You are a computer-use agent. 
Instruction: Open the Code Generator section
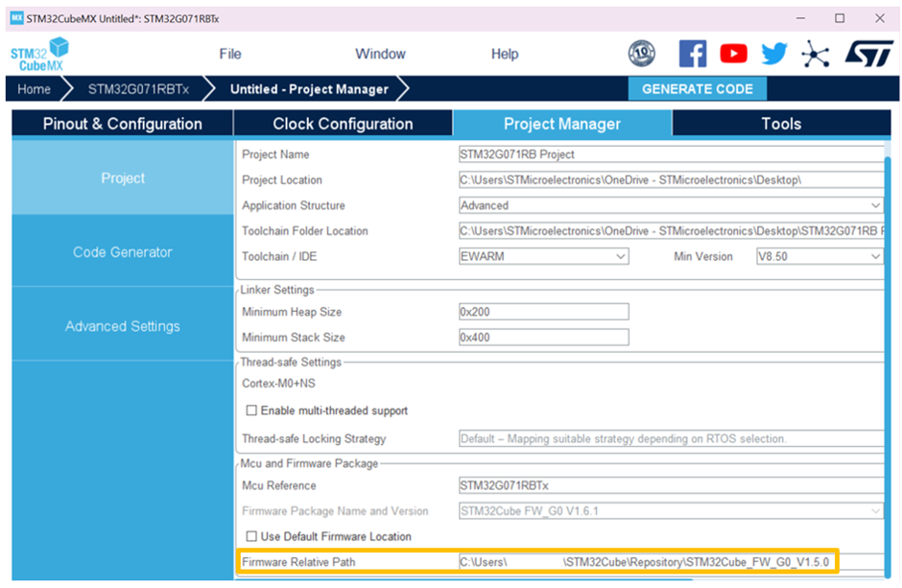tap(123, 251)
